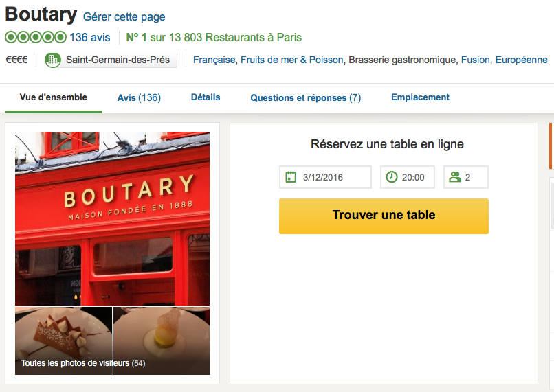
Task: Click the green building icon by Saint-Germain-des-Prés
Action: click(x=53, y=60)
